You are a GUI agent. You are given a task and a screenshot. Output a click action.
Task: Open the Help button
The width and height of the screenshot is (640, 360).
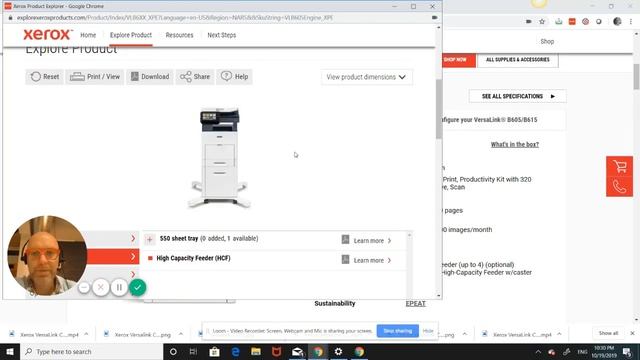[x=234, y=77]
